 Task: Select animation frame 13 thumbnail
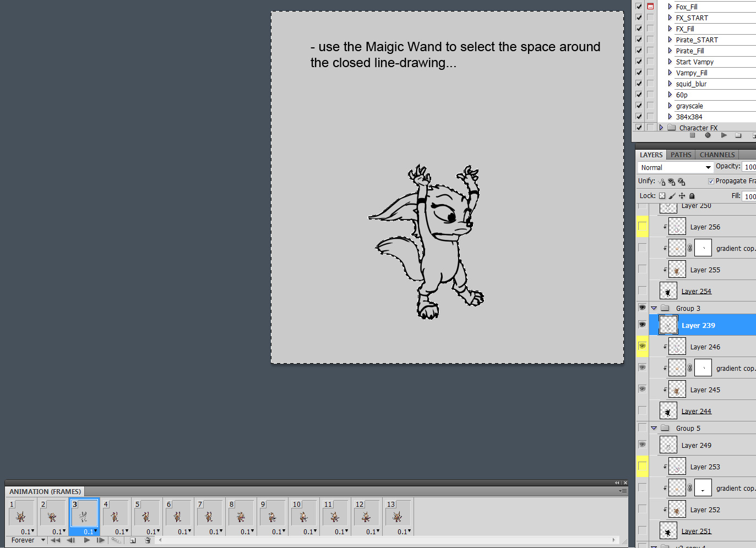(x=398, y=513)
